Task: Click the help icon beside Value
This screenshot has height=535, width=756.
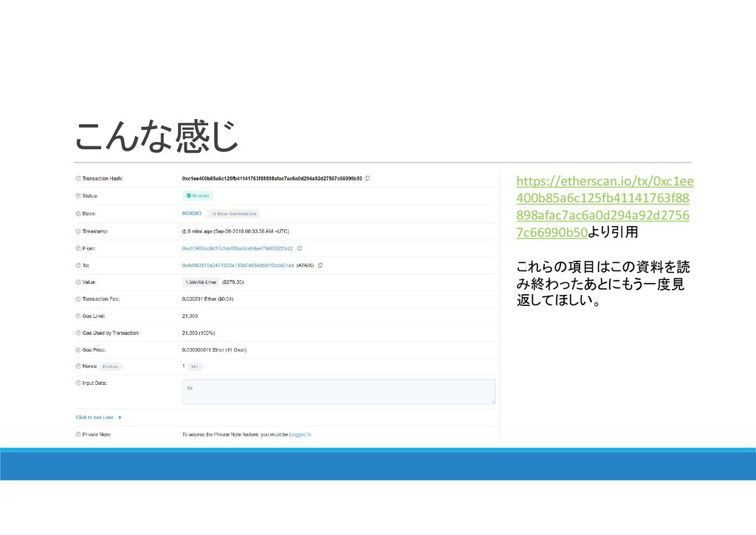Action: pos(78,282)
